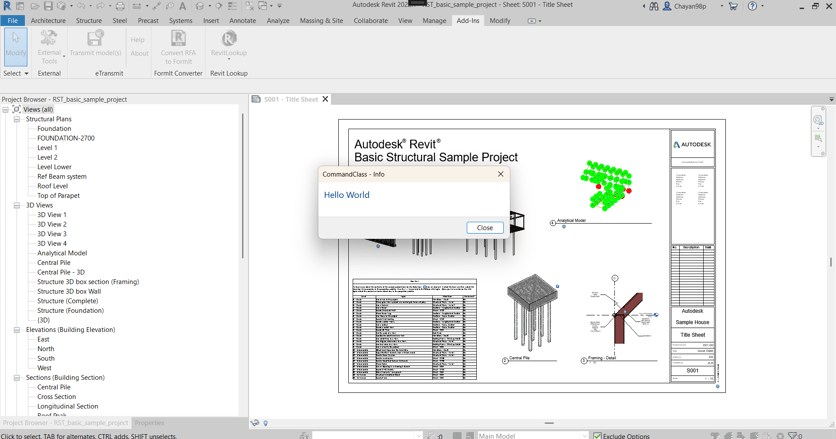The height and width of the screenshot is (439, 836).
Task: Click the About button in eTransmit panel
Action: pyautogui.click(x=139, y=53)
